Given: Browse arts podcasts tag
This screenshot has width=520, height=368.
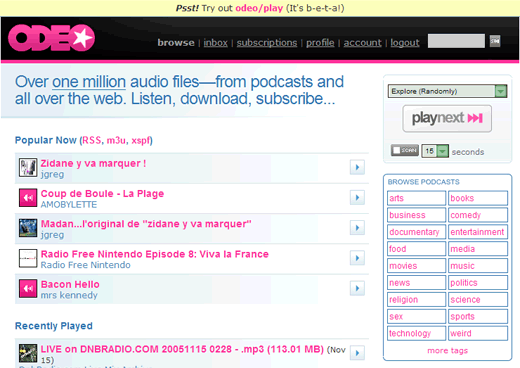Looking at the screenshot, I should pyautogui.click(x=416, y=198).
